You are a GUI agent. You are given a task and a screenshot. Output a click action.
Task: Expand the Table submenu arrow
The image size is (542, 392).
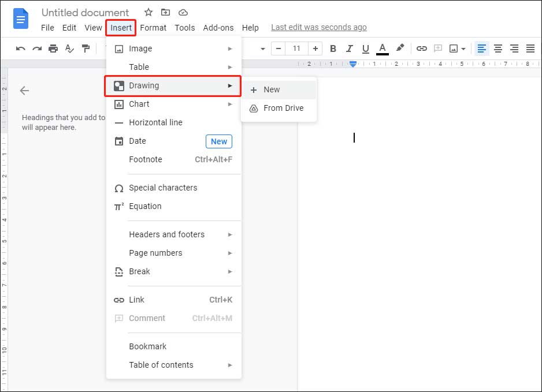[231, 67]
